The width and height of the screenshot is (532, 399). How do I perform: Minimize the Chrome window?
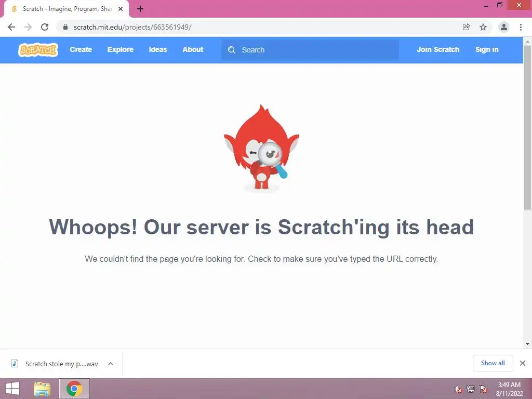point(486,5)
